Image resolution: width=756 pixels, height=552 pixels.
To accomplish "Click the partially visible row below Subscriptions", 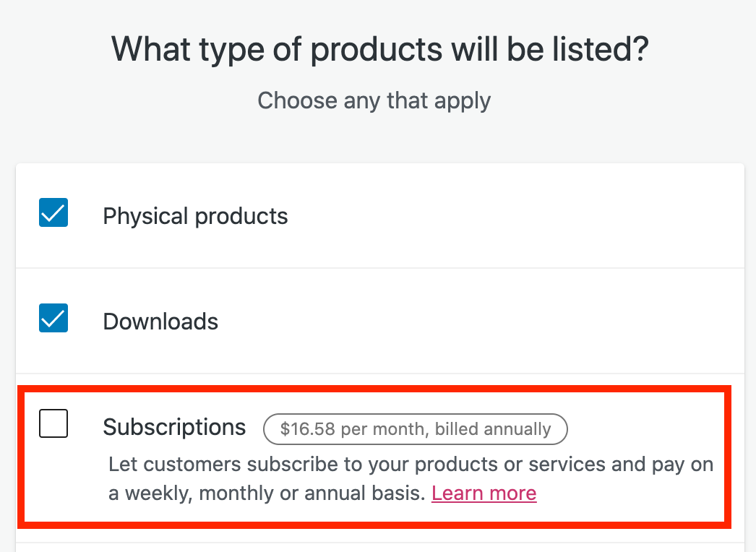I will [x=379, y=547].
